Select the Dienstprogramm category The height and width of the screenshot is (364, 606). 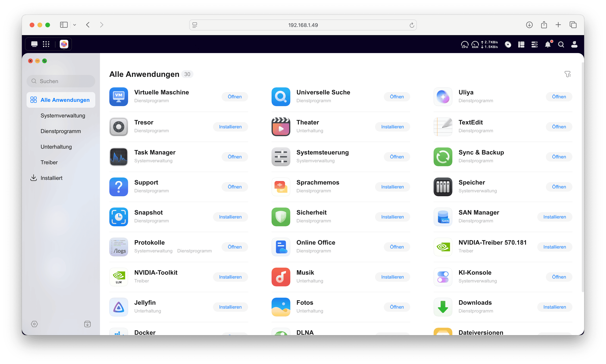coord(61,131)
